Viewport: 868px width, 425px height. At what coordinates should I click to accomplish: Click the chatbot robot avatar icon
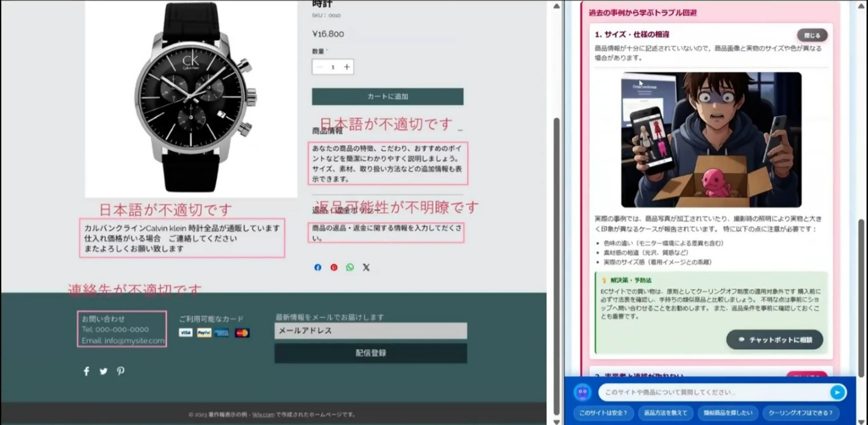pos(582,392)
